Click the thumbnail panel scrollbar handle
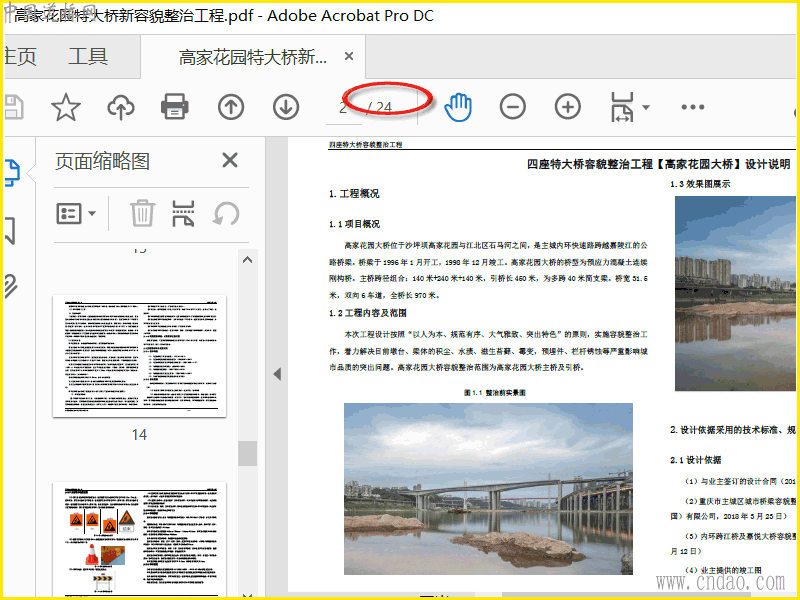The width and height of the screenshot is (800, 600). click(x=247, y=453)
